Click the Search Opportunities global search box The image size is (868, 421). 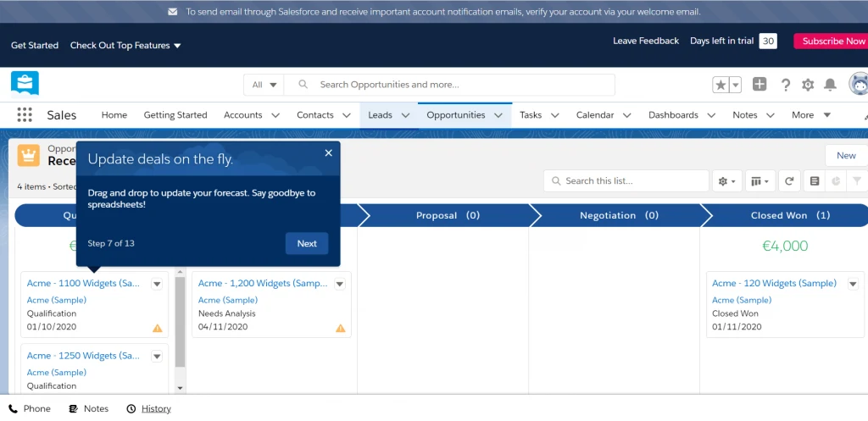[x=449, y=85]
